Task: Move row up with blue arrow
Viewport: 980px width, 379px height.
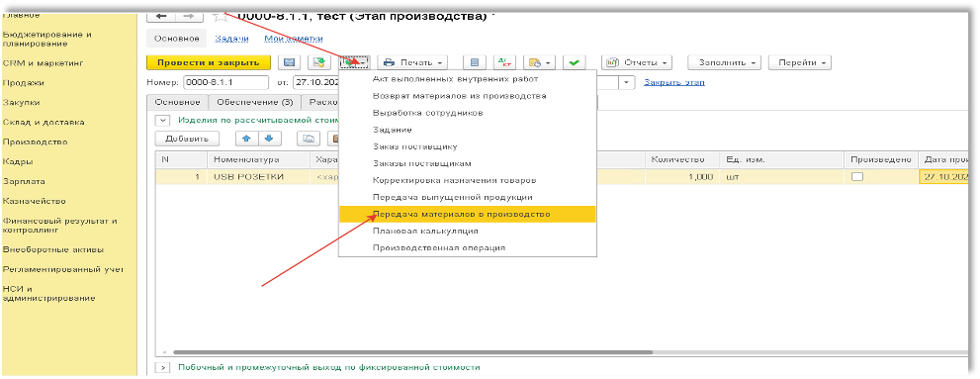Action: coord(247,139)
